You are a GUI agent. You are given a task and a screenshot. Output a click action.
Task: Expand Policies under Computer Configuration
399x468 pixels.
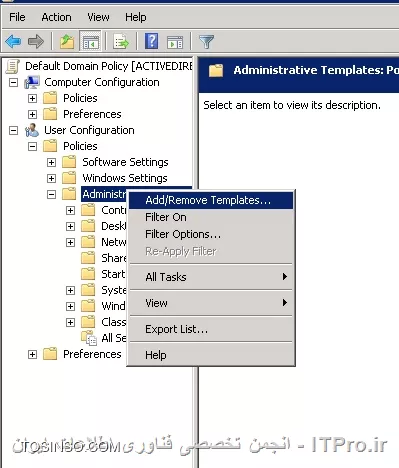tap(32, 98)
